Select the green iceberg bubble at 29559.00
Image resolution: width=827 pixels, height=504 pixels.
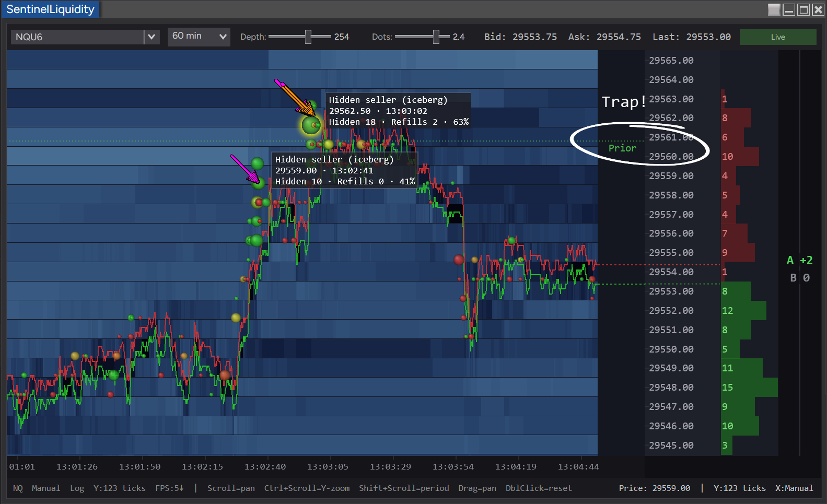pyautogui.click(x=258, y=183)
